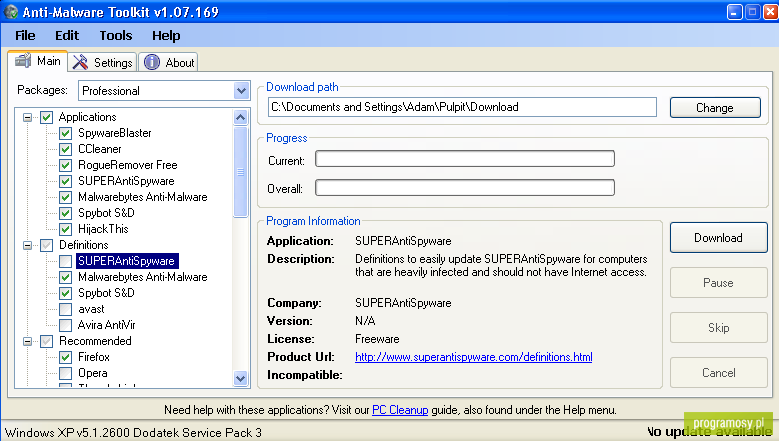Click the Skip button
This screenshot has width=779, height=441.
[x=718, y=328]
